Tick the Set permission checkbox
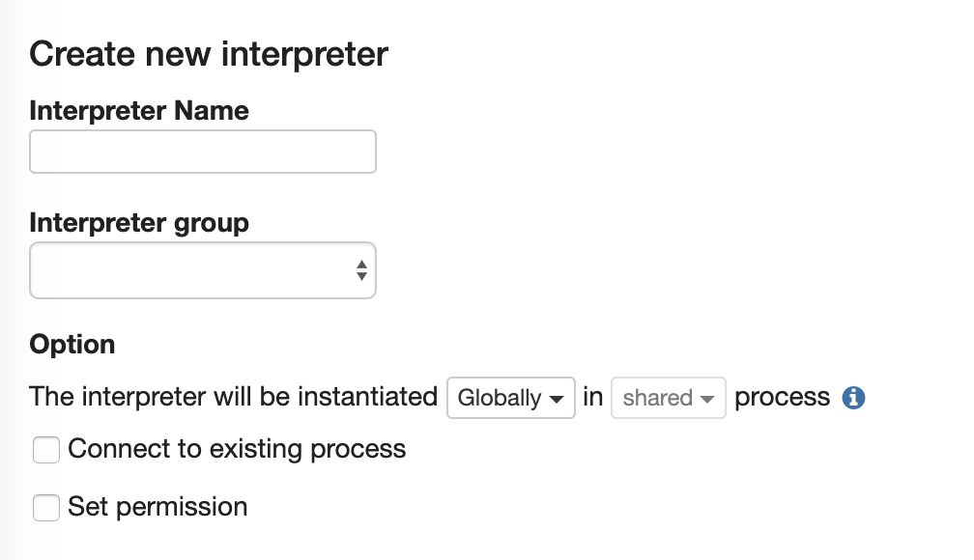Viewport: 974px width, 560px height. coord(46,508)
